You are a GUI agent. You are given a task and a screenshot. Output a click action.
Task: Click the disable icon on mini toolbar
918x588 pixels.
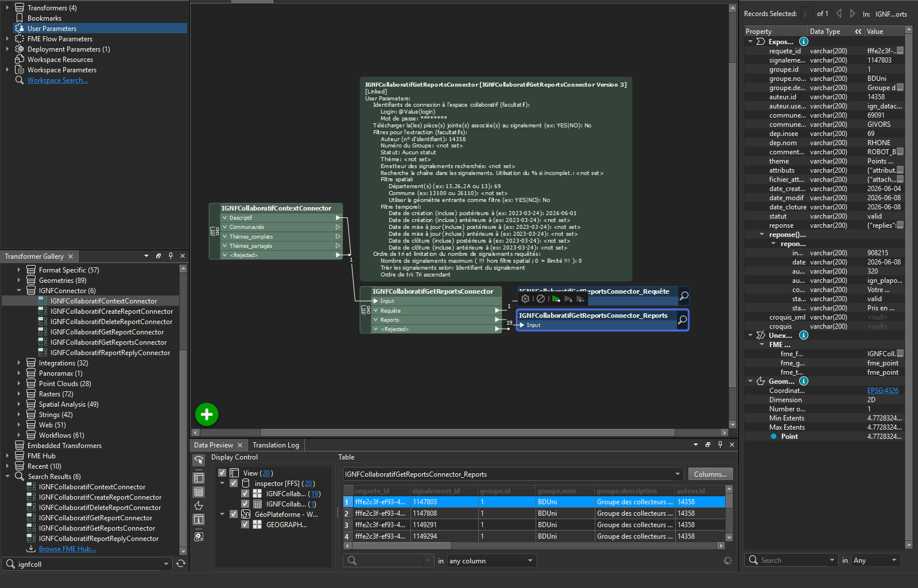541,299
